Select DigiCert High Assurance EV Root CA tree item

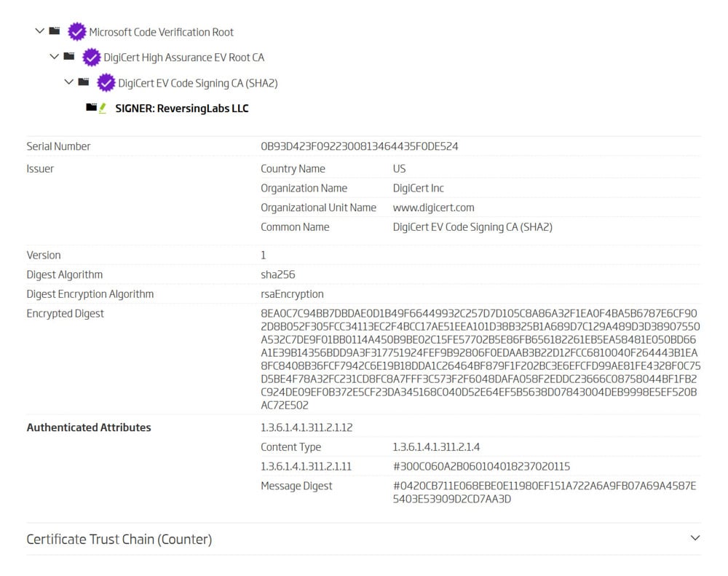tap(184, 58)
